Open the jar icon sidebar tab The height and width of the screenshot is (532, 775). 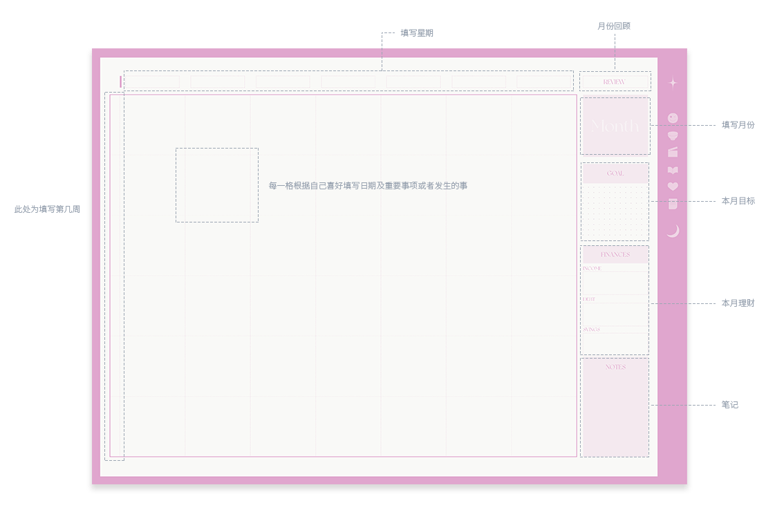673,204
